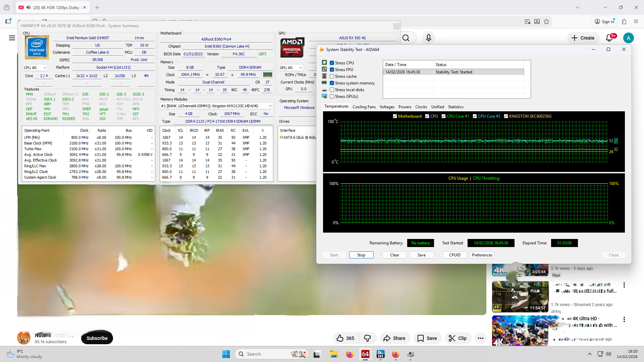Open the YouTube notifications bell

(x=609, y=38)
